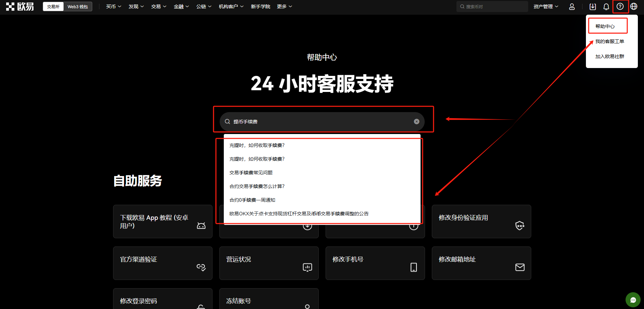Image resolution: width=644 pixels, height=309 pixels.
Task: Expand the 更多 menu
Action: pyautogui.click(x=284, y=6)
